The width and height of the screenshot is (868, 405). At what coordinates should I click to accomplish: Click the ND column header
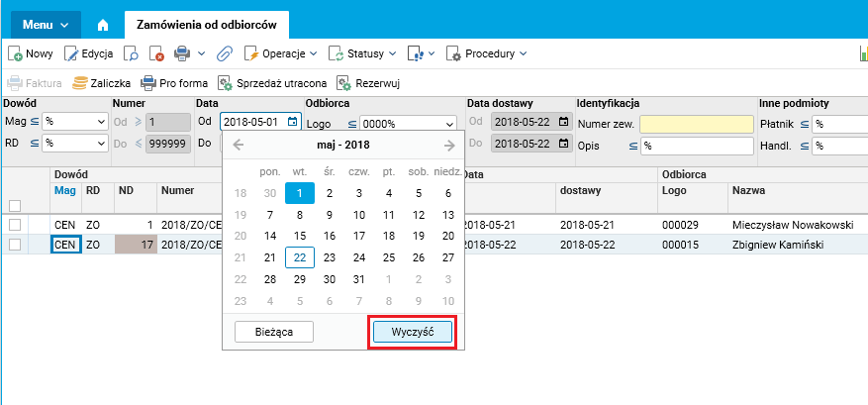click(126, 190)
